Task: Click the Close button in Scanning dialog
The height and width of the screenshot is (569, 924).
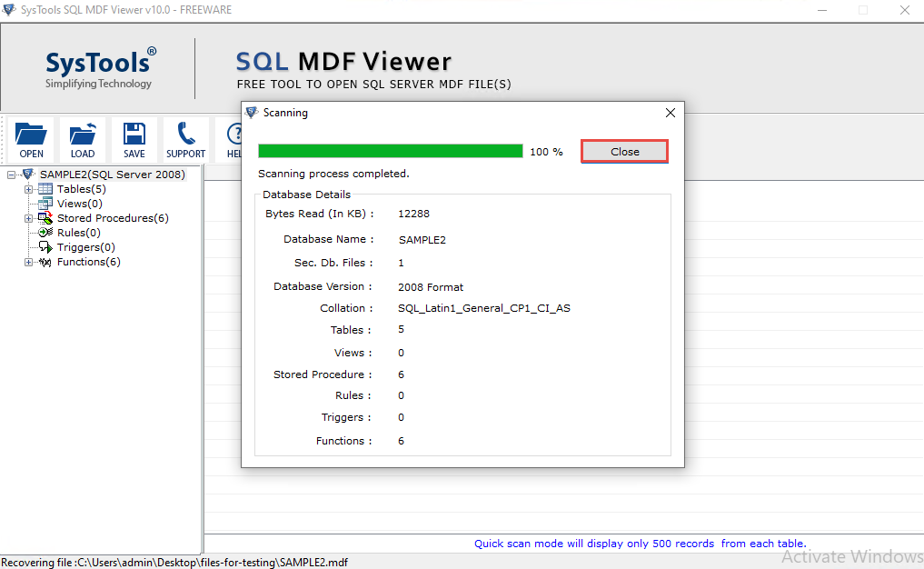Action: click(x=625, y=152)
